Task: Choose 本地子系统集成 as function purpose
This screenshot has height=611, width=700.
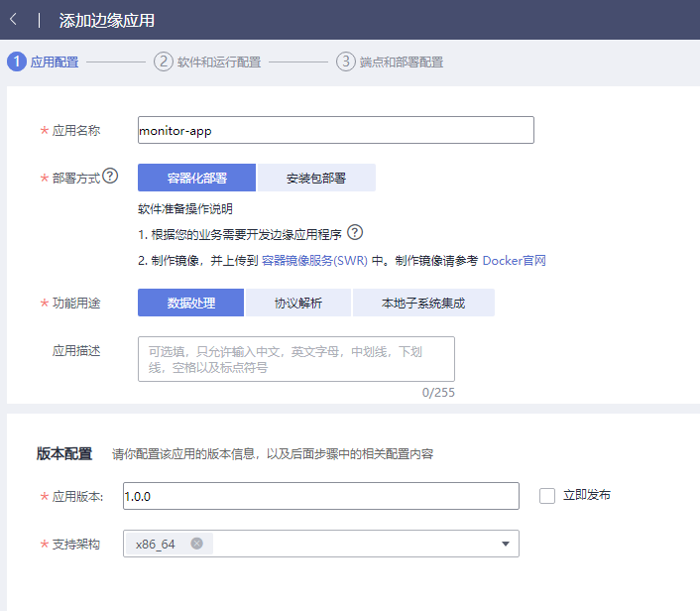Action: 423,304
